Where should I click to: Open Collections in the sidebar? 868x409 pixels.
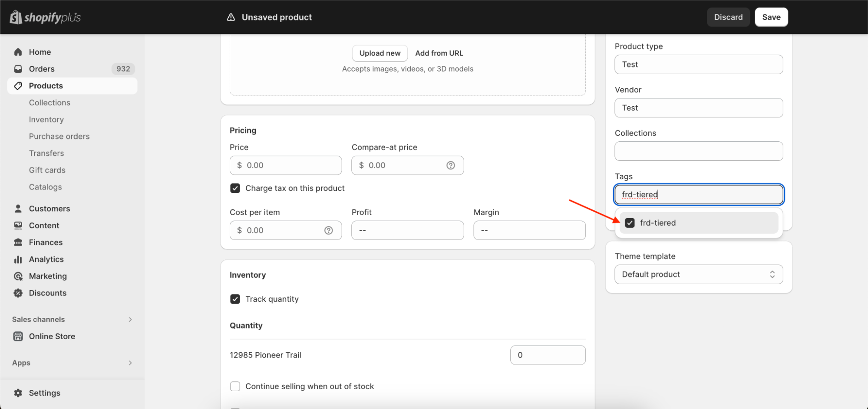click(50, 103)
